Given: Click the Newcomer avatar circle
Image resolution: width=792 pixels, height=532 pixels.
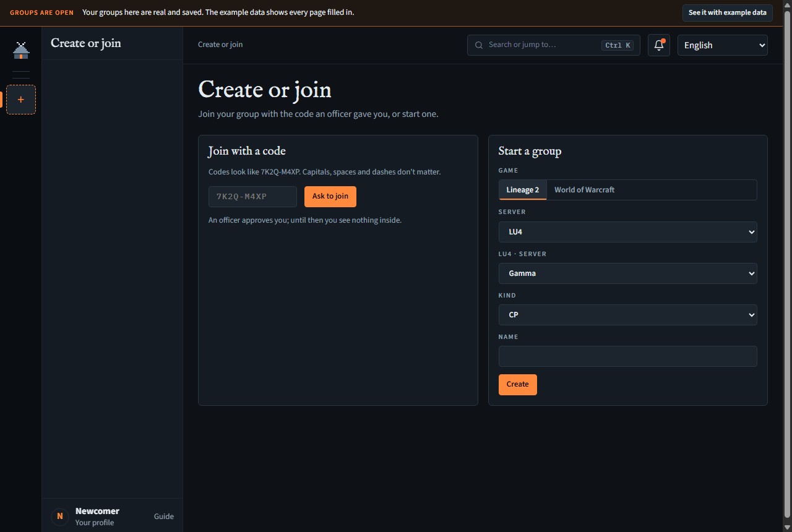Looking at the screenshot, I should (x=59, y=516).
